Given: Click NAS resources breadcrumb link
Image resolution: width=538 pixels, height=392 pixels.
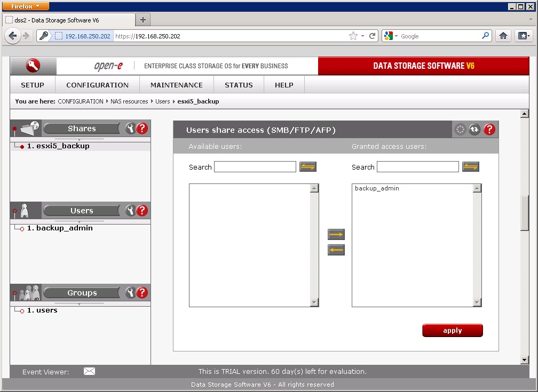Looking at the screenshot, I should [129, 101].
